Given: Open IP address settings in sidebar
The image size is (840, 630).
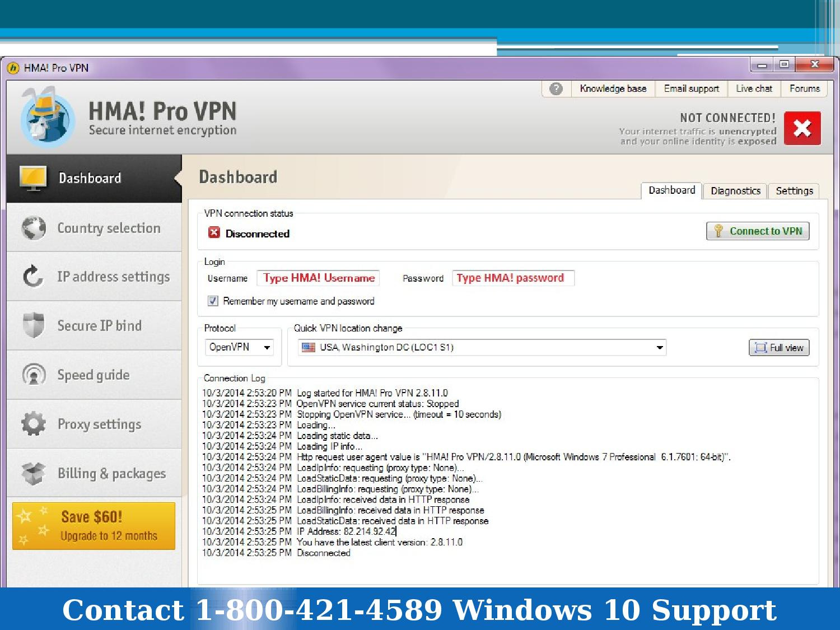Looking at the screenshot, I should click(x=94, y=277).
